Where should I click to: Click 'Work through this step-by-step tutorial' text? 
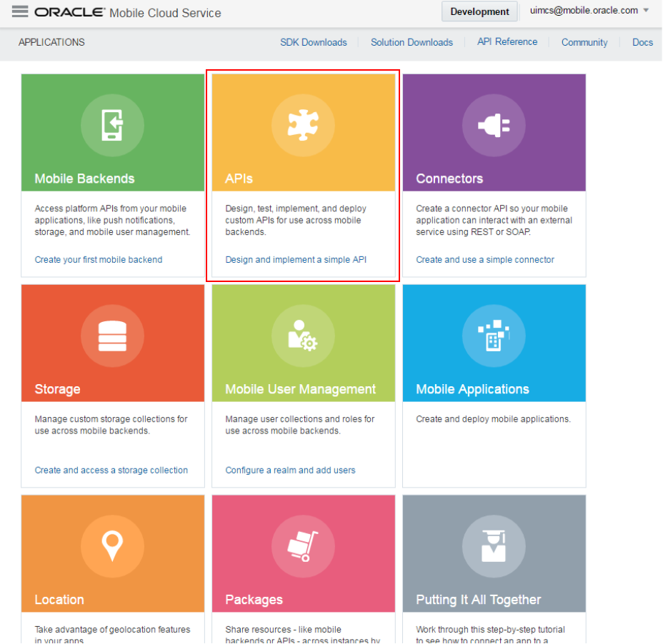pos(491,629)
